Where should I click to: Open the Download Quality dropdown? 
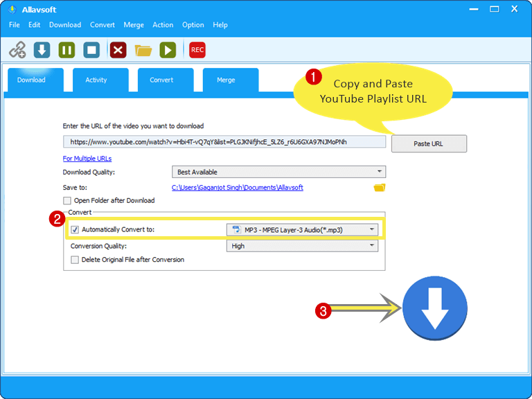pyautogui.click(x=278, y=172)
